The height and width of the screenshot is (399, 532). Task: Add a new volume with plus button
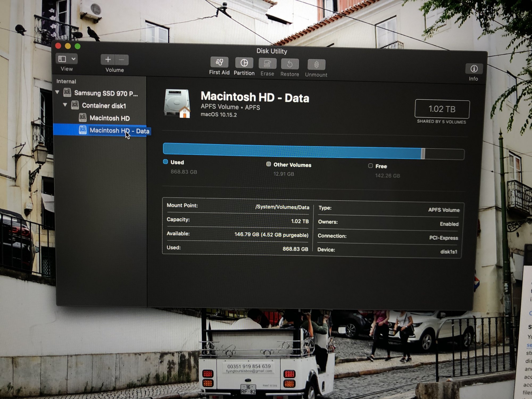click(x=108, y=60)
